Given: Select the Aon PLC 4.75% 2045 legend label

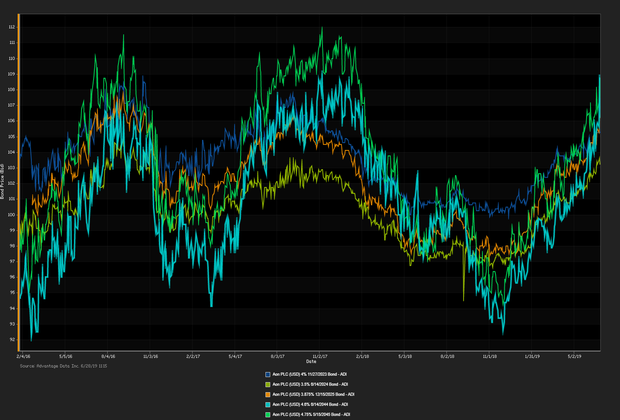Looking at the screenshot, I should pos(311,414).
